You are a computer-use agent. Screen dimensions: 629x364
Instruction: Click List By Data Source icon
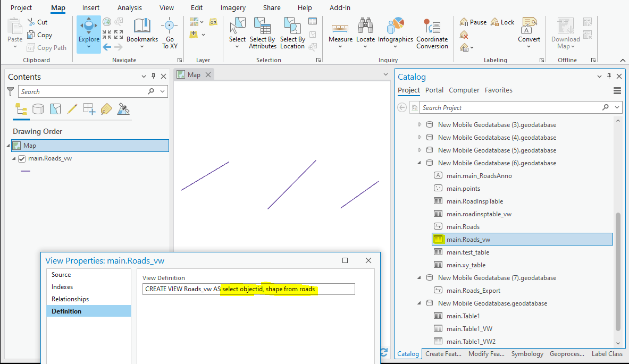(38, 109)
